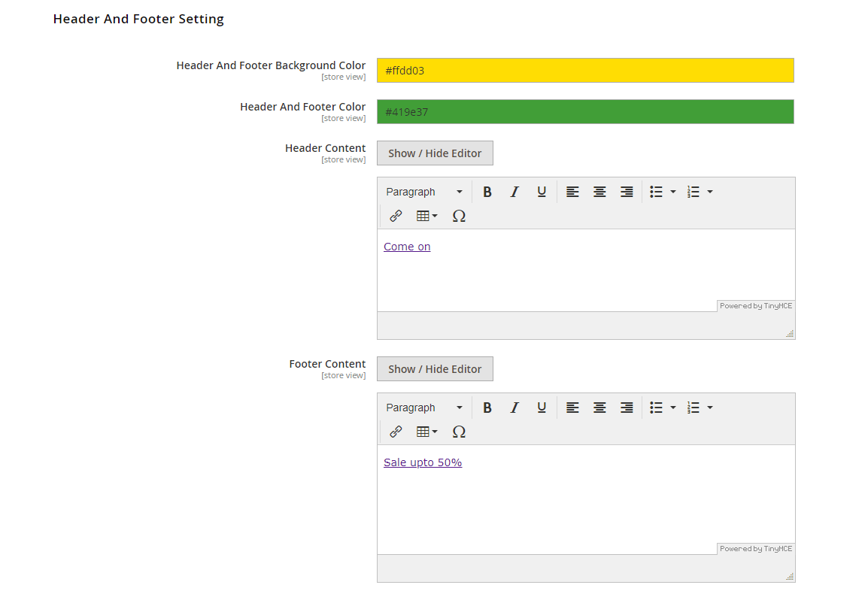Grab the Footer editor resize handle
The height and width of the screenshot is (591, 868).
790,577
